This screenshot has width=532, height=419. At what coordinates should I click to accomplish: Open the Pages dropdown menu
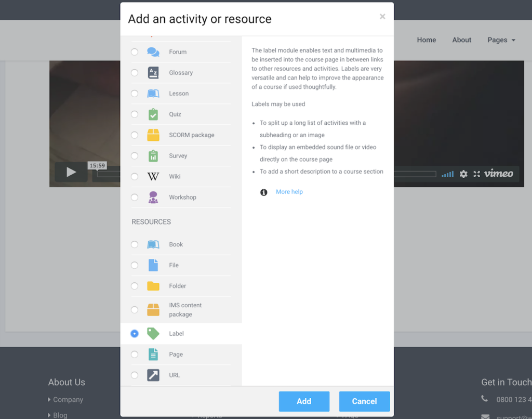pos(500,40)
